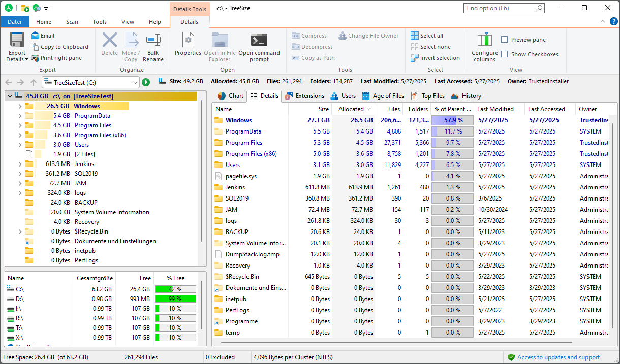Open the TreeSizeTest (C:) drive dropdown
This screenshot has width=620, height=364.
(135, 82)
